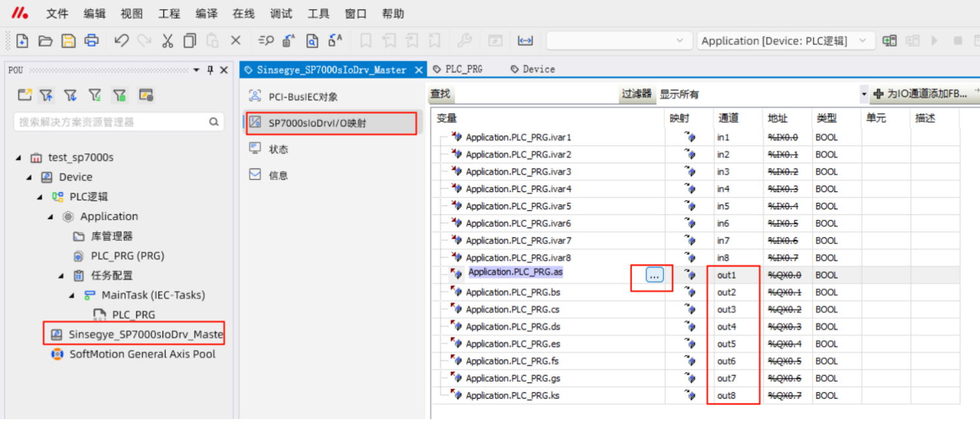This screenshot has height=425, width=980.
Task: Click the New File toolbar icon
Action: (22, 41)
